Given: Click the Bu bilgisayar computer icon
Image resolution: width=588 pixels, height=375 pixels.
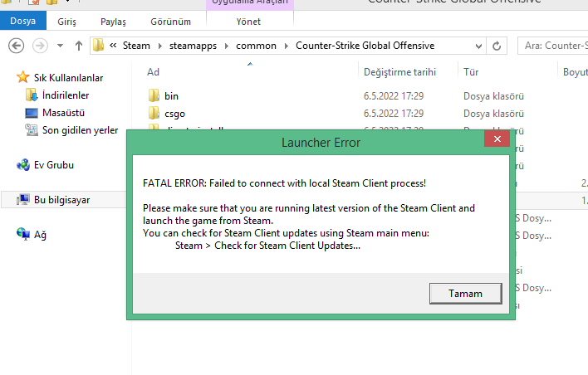Looking at the screenshot, I should (x=23, y=200).
